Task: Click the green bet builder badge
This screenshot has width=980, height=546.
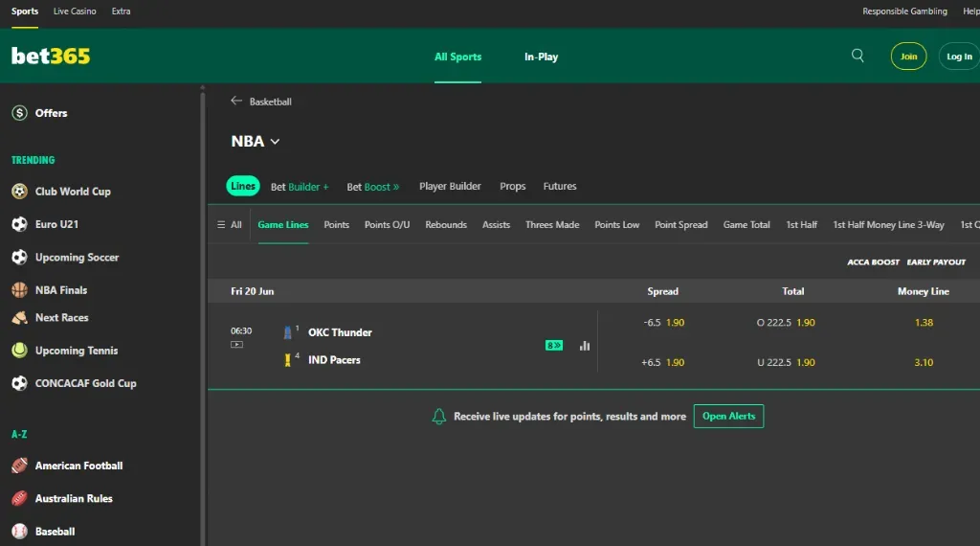Action: tap(554, 346)
